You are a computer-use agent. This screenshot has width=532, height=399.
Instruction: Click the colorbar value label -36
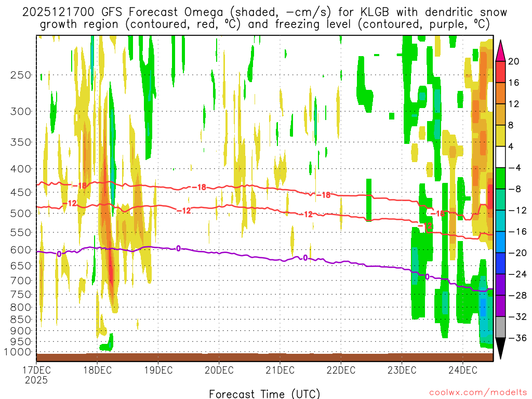(517, 338)
